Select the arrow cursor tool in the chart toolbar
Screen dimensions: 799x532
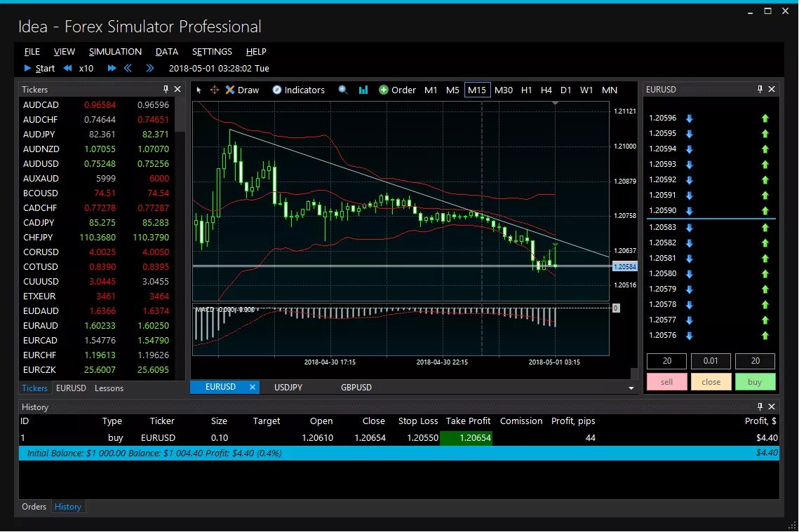click(x=199, y=90)
